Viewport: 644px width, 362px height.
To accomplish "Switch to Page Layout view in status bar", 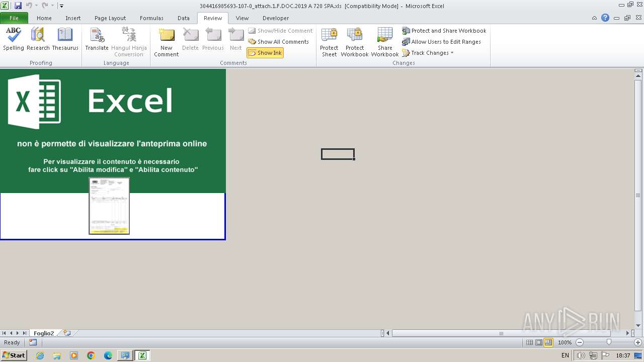I will (x=539, y=342).
